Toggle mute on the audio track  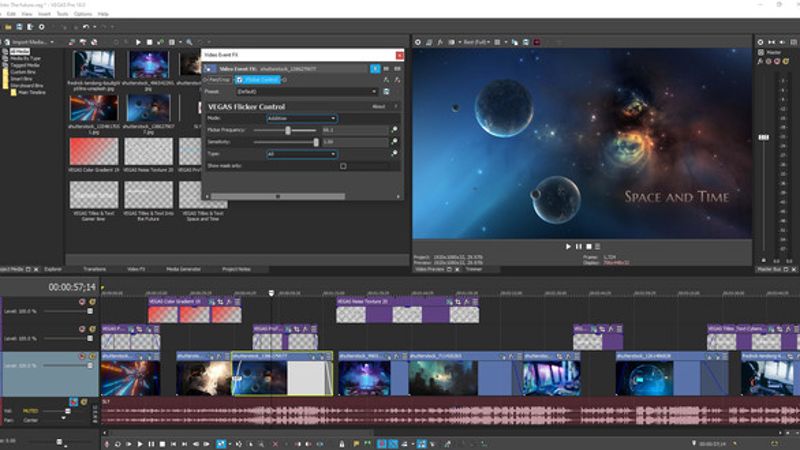coord(74,403)
